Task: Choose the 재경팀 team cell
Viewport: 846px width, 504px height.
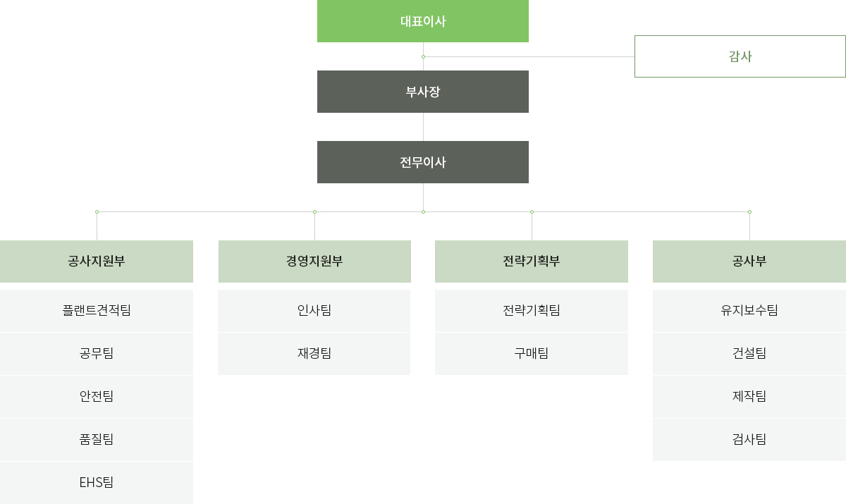Action: [x=314, y=354]
